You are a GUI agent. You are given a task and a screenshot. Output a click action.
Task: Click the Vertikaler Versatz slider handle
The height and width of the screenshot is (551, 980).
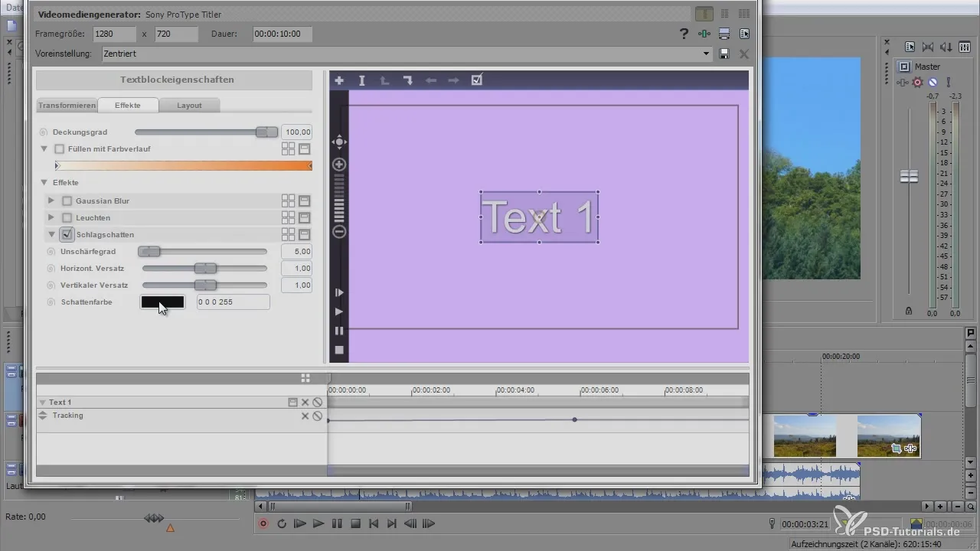point(205,285)
